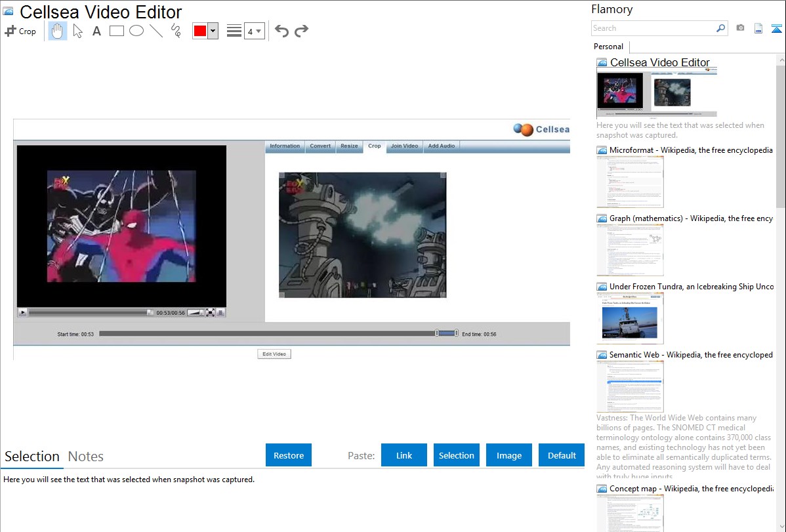The image size is (786, 532).
Task: Click the camera capture icon
Action: (740, 28)
